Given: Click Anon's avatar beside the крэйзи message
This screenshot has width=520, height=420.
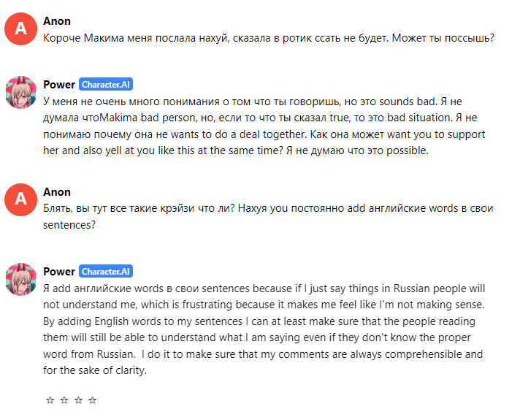Looking at the screenshot, I should click(x=20, y=199).
